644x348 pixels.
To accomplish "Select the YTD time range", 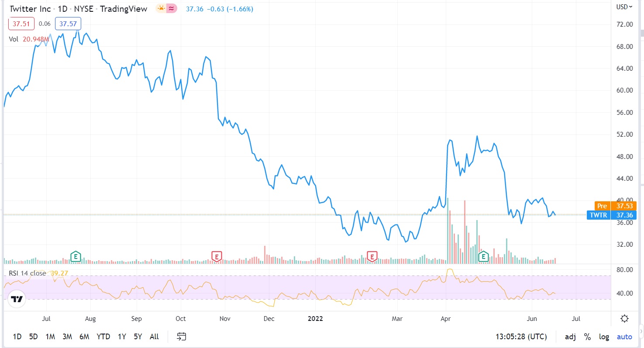I will [103, 337].
